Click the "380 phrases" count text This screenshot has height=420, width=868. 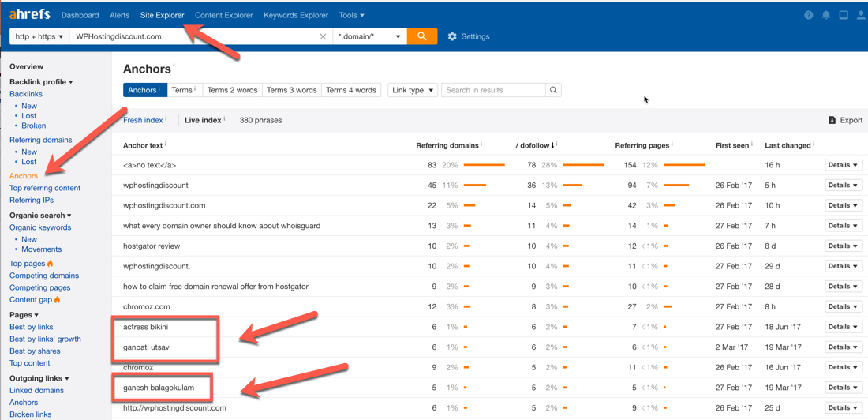(260, 120)
